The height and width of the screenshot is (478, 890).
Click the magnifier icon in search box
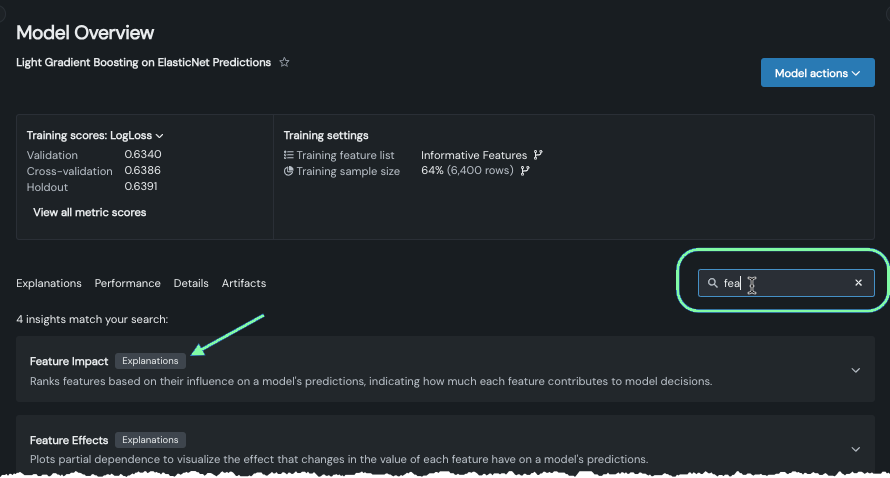tap(712, 283)
